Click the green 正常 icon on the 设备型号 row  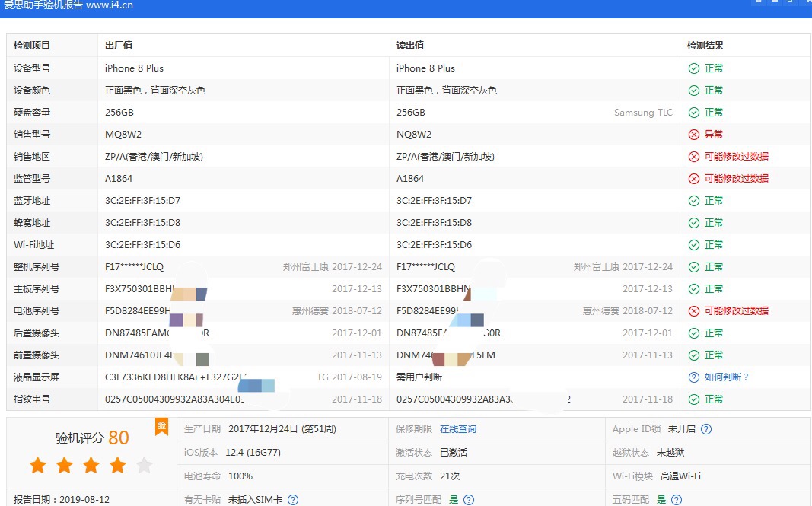tap(693, 68)
